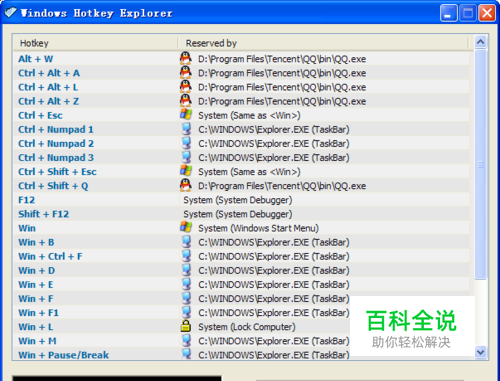The image size is (500, 381).
Task: Click the app icon in the title bar
Action: point(10,13)
